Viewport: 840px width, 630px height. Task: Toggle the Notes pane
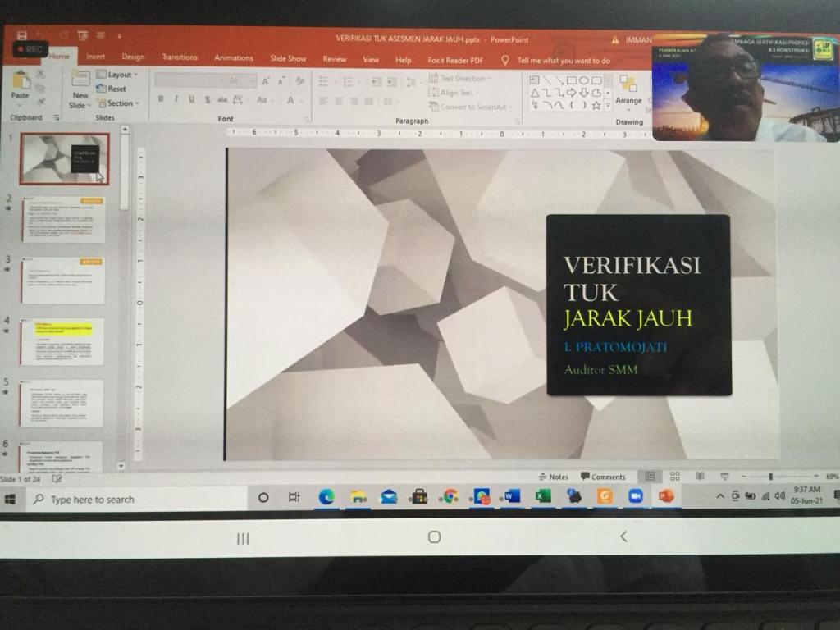click(553, 477)
